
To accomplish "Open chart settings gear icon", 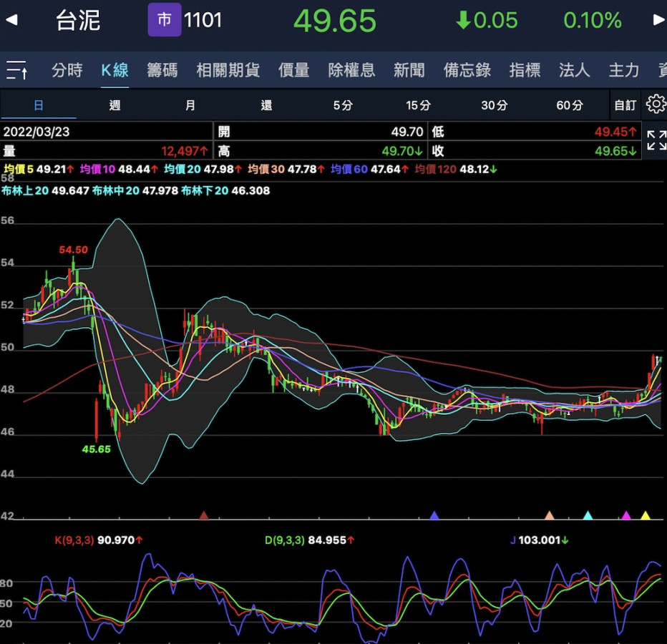I will (655, 104).
